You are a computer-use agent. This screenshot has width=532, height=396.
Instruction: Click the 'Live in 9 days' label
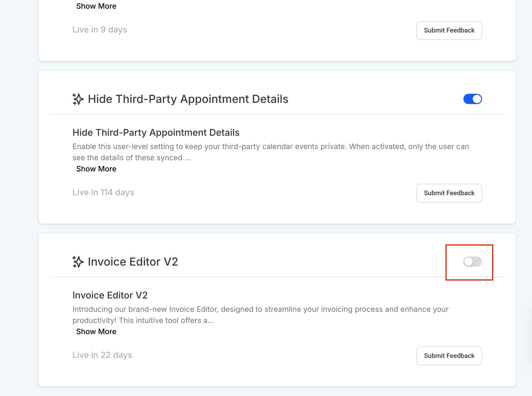tap(99, 30)
